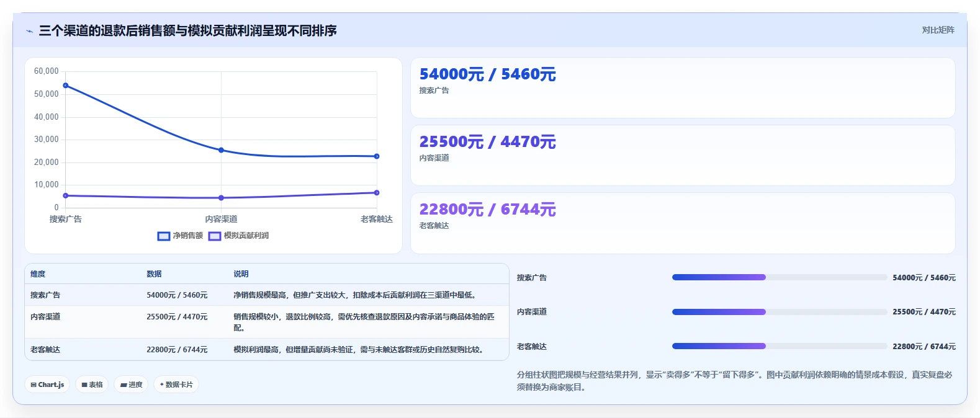Click the 说明 column header
This screenshot has height=418, width=980.
click(x=241, y=273)
